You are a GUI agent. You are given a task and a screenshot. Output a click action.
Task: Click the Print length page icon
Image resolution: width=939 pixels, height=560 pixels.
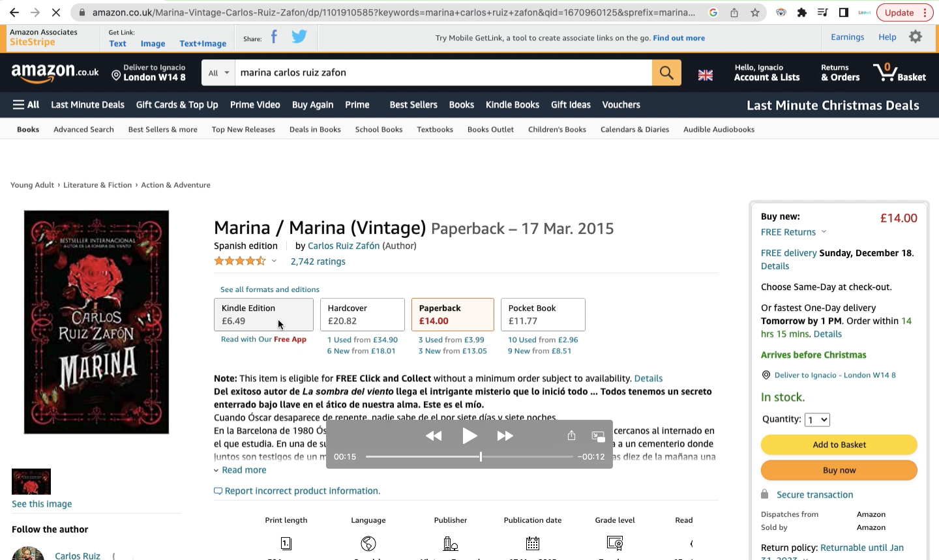coord(286,543)
